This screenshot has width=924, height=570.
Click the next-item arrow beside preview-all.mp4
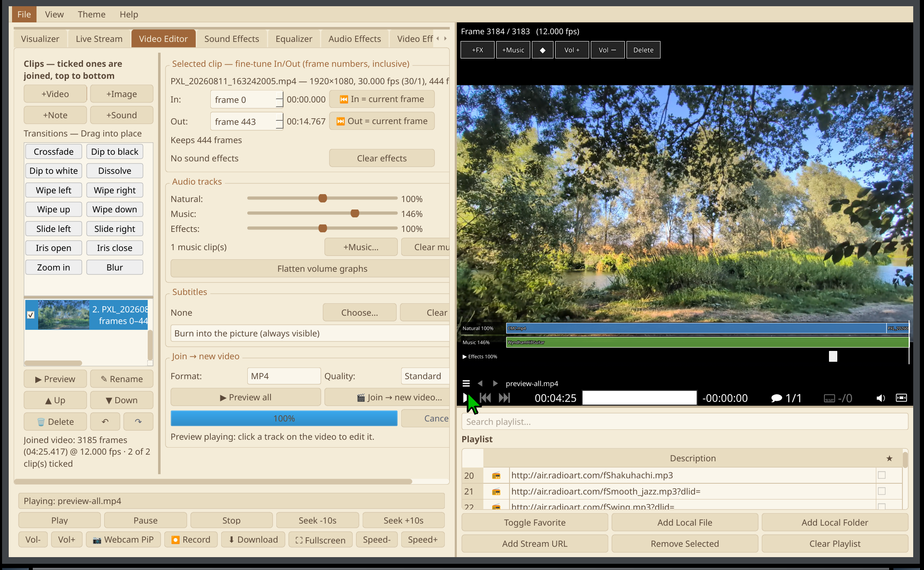pos(495,383)
